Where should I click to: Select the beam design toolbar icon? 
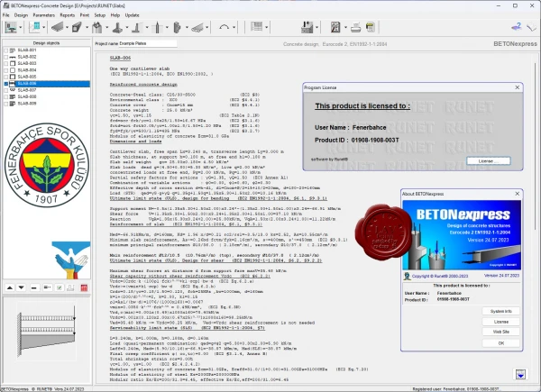coord(58,27)
